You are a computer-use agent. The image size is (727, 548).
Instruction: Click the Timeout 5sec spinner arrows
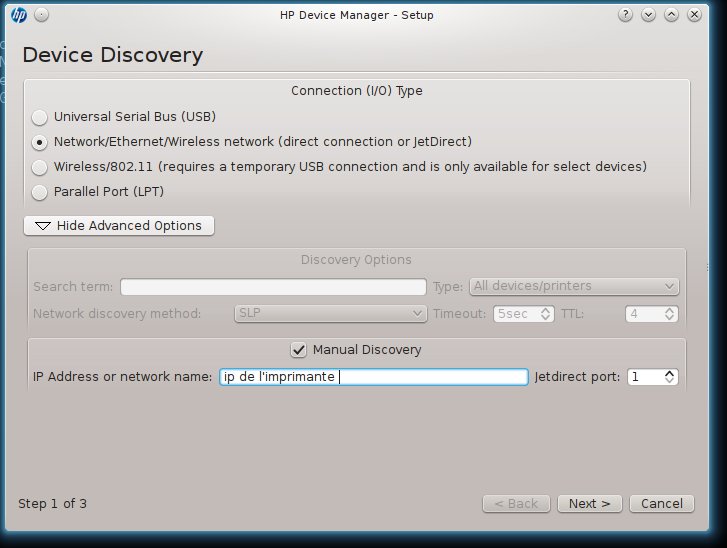click(x=546, y=314)
